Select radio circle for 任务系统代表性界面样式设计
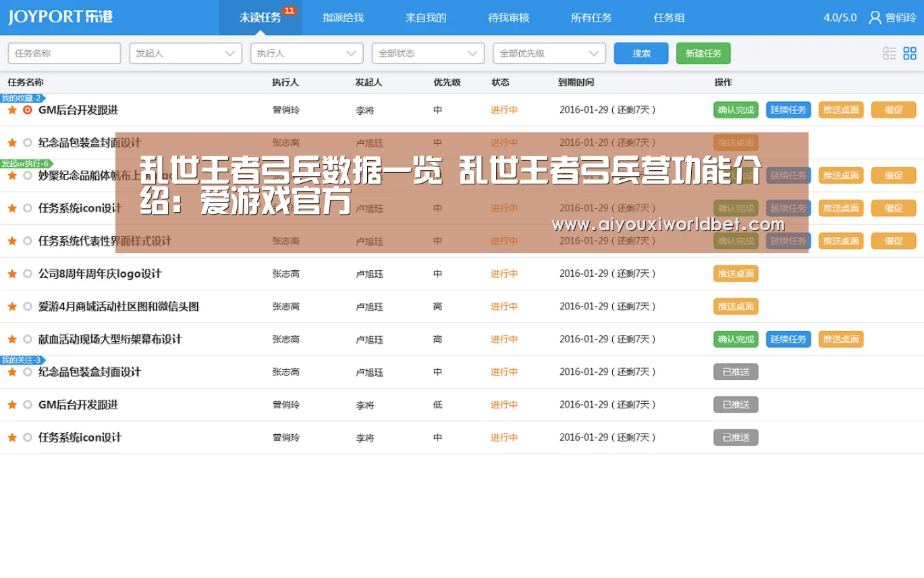The height and width of the screenshot is (578, 924). (x=28, y=241)
